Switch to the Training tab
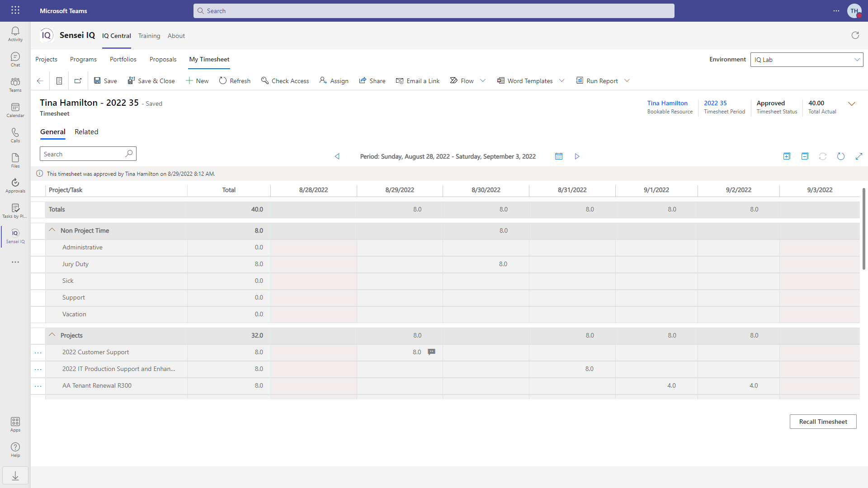868x488 pixels. click(x=149, y=36)
